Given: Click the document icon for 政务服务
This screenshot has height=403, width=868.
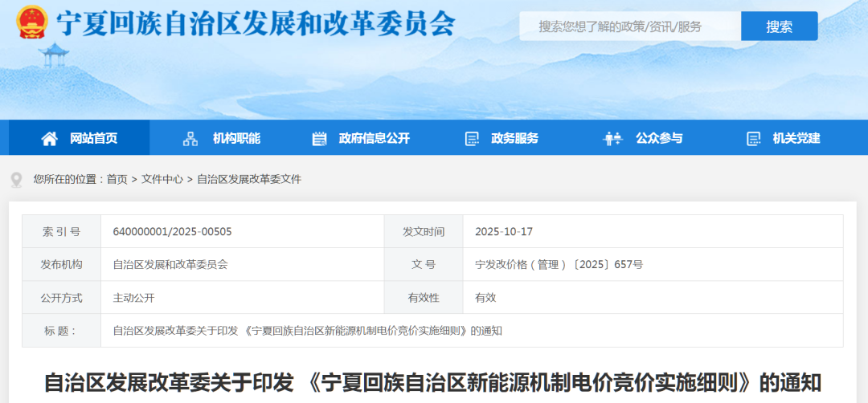Looking at the screenshot, I should (472, 139).
